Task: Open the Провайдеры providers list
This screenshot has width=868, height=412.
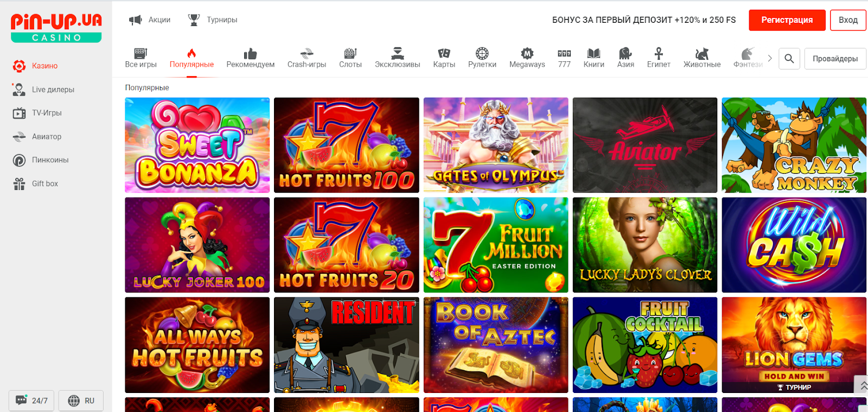Action: point(835,59)
